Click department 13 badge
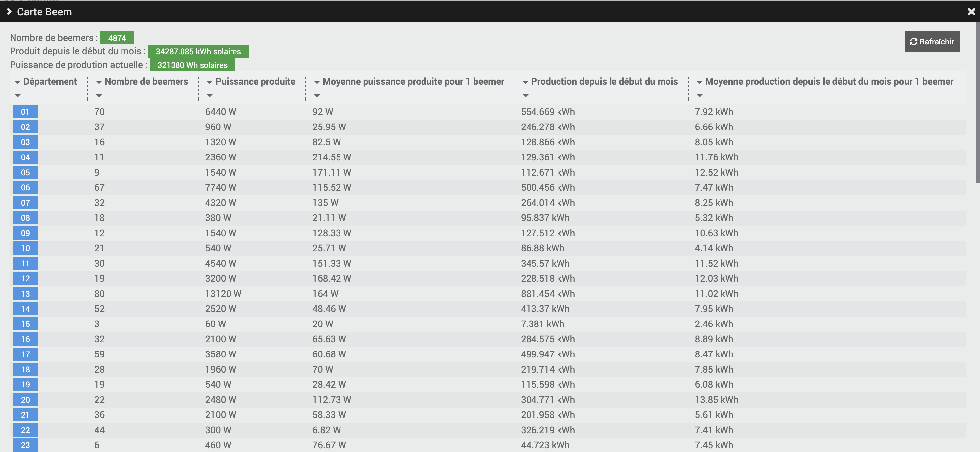 coord(25,294)
